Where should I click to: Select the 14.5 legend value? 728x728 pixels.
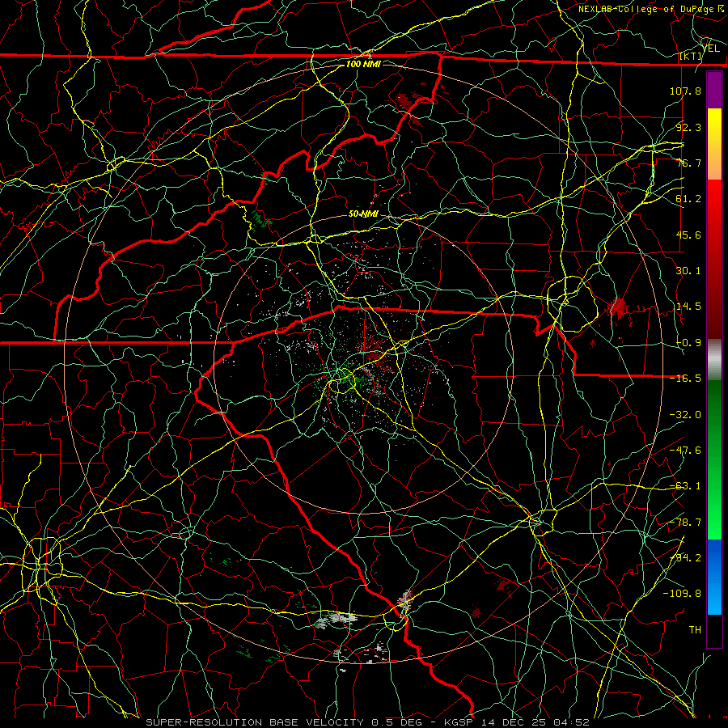[688, 307]
